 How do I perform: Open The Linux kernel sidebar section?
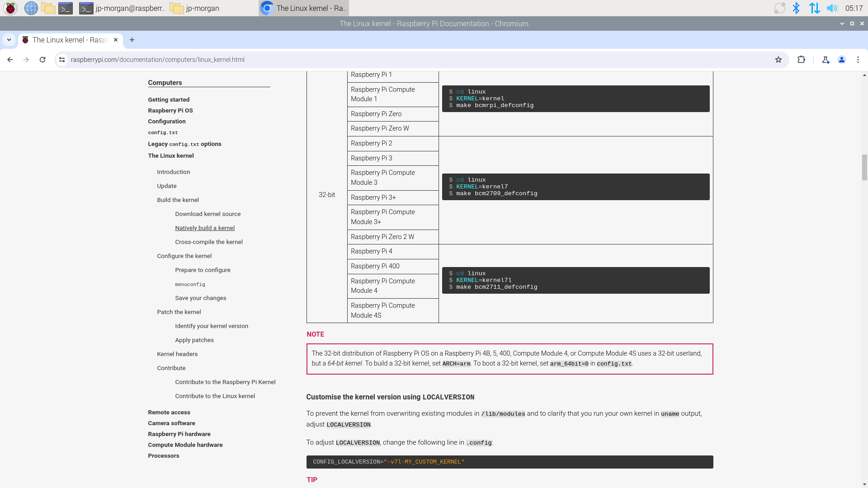[171, 155]
